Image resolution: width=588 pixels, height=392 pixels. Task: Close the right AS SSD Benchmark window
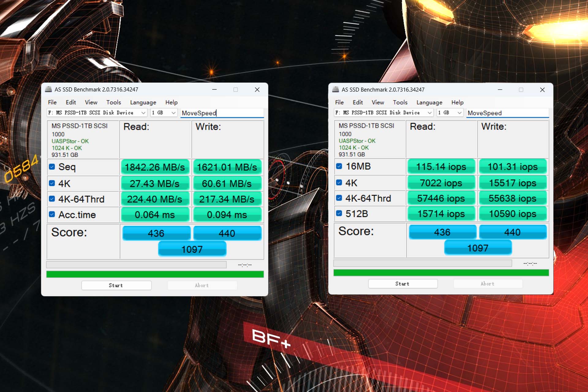pos(542,90)
